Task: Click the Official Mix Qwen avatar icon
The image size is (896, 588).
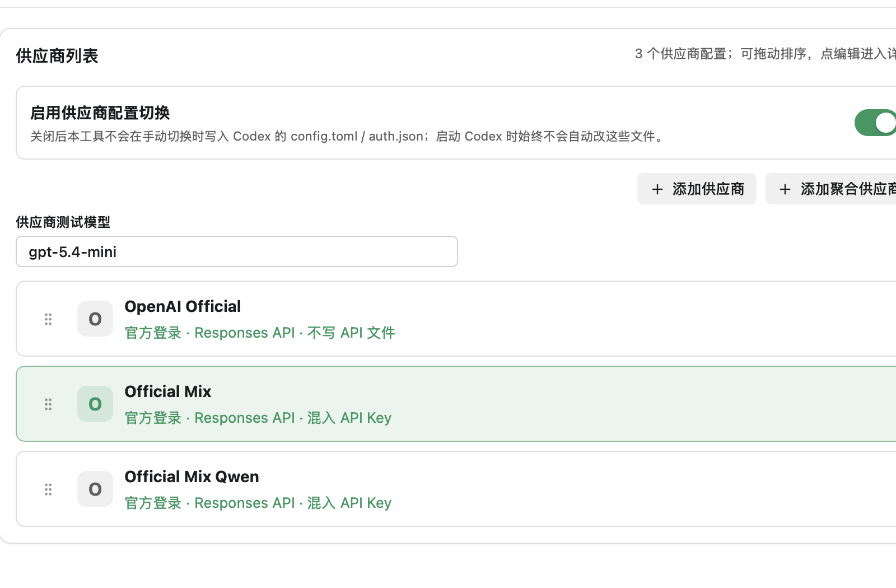Action: [x=95, y=489]
